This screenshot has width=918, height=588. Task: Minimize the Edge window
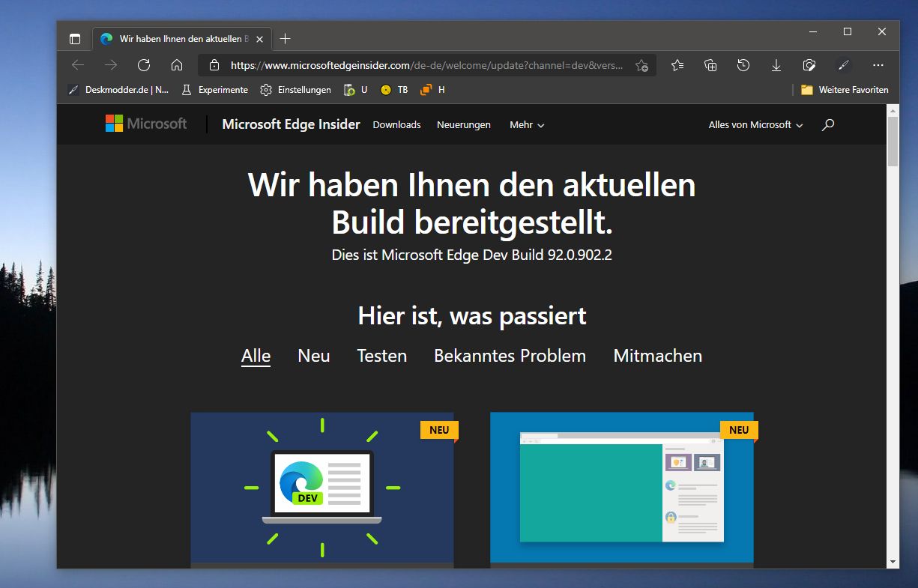(x=813, y=31)
